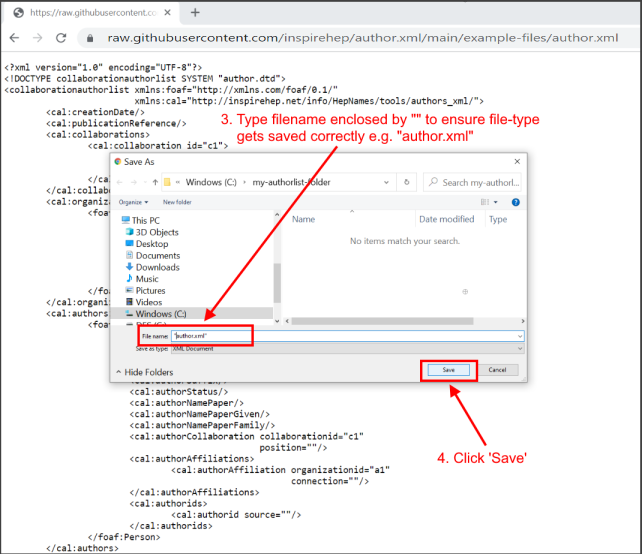Click navigation pane scroll up arrow
This screenshot has width=642, height=554.
277,215
